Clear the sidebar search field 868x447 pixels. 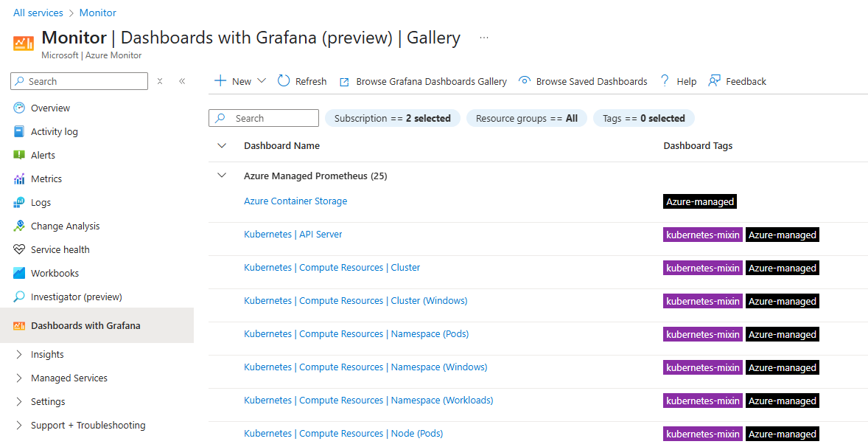pos(159,81)
